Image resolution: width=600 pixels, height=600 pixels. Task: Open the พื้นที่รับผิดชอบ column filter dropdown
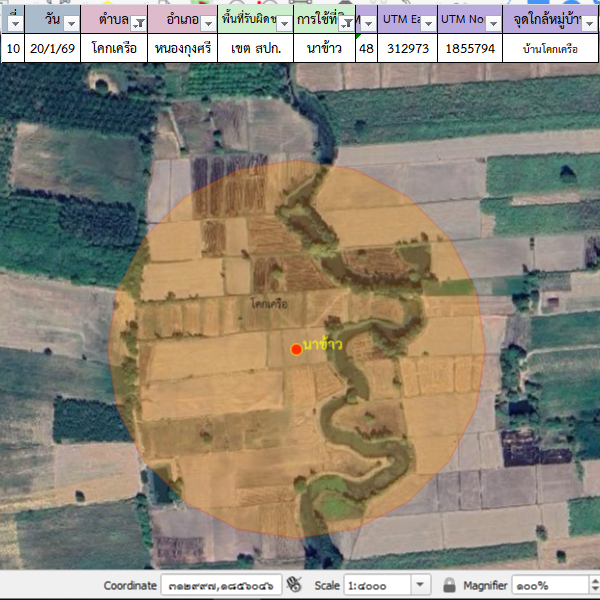click(x=283, y=22)
